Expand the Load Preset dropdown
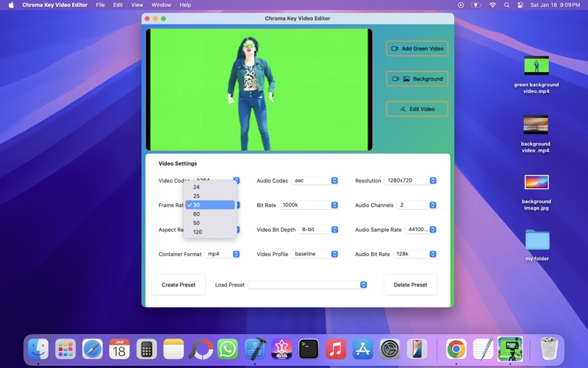The height and width of the screenshot is (368, 588). 307,285
